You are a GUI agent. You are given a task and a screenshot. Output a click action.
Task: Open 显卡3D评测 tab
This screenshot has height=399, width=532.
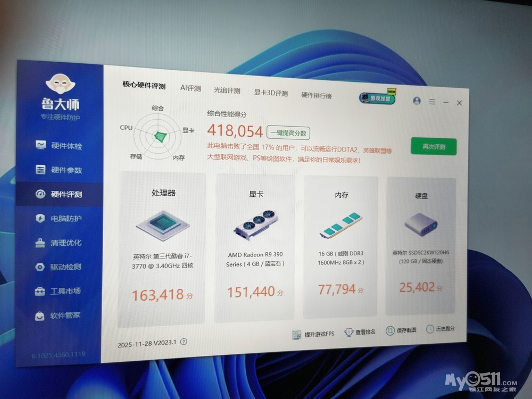pos(270,93)
